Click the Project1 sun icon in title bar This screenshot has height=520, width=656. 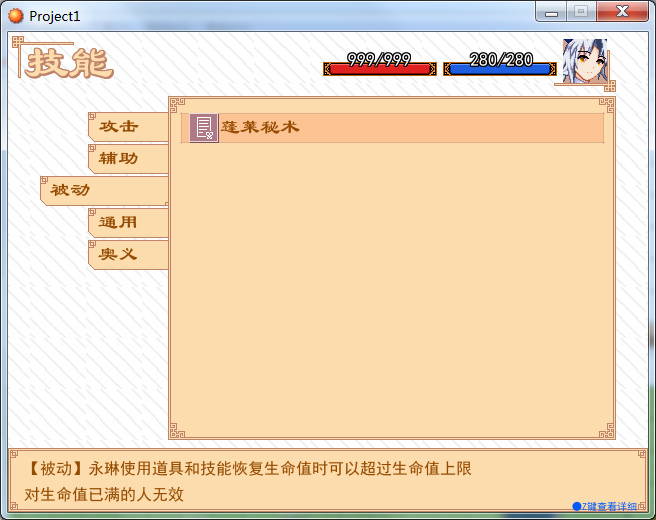tap(16, 16)
